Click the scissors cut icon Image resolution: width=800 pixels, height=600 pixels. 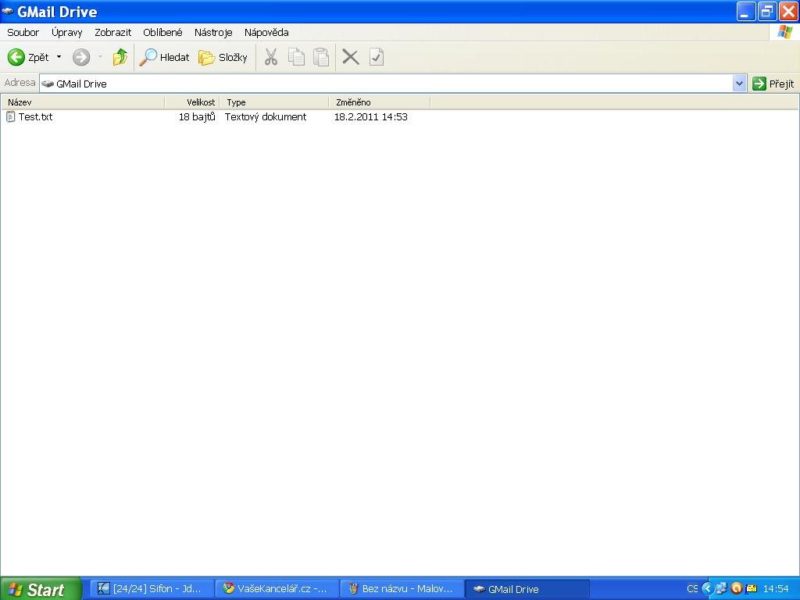(x=270, y=57)
